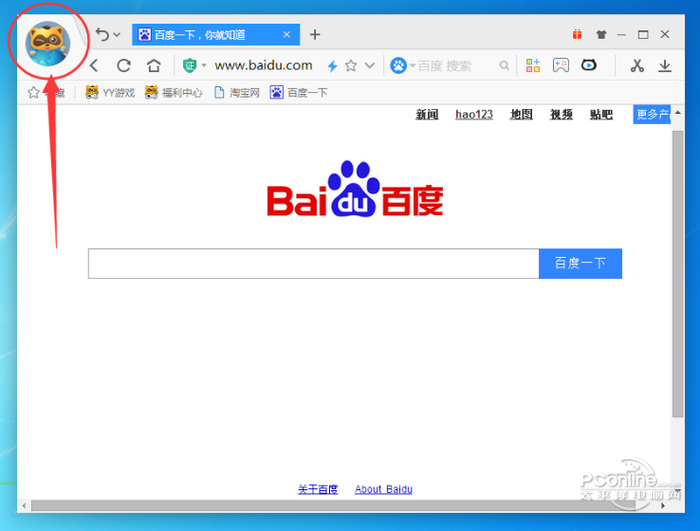Open downloads with the download arrow icon

pos(665,66)
